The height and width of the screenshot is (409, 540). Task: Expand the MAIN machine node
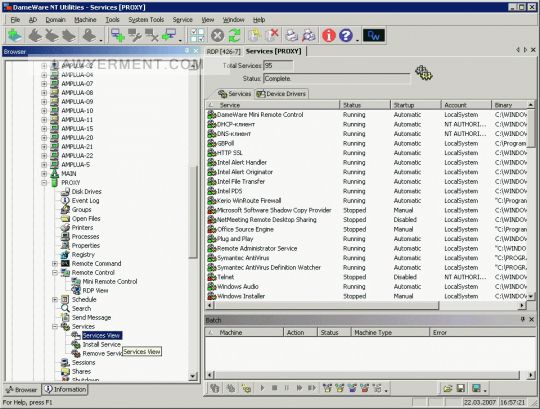pos(44,174)
